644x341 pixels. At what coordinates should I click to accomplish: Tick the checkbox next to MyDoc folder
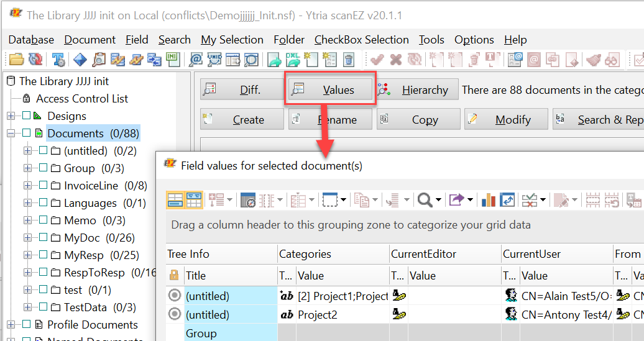click(x=43, y=238)
